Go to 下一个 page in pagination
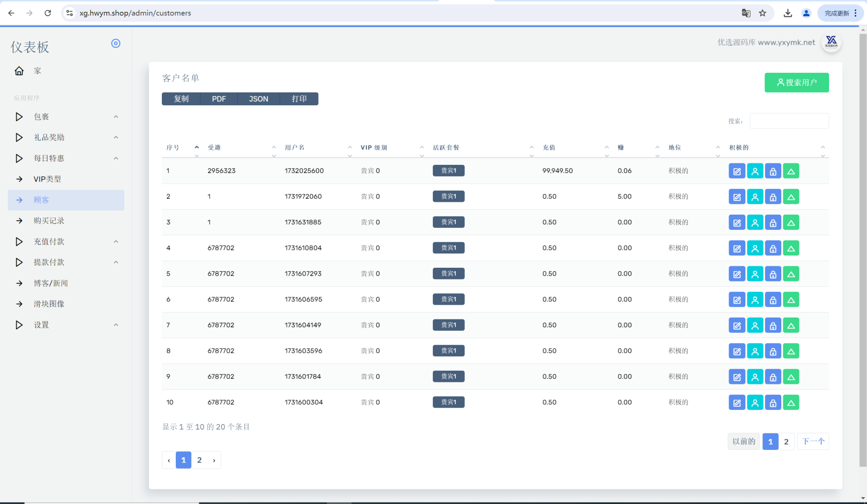This screenshot has width=867, height=504. 813,441
